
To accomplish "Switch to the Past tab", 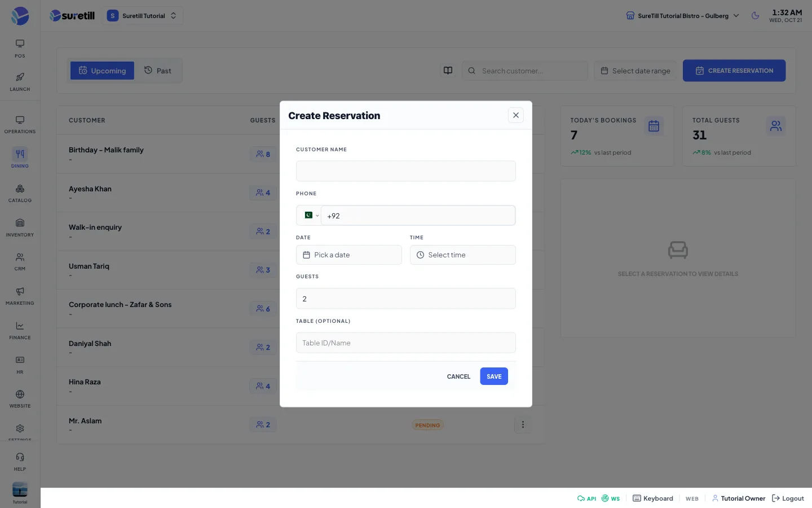I will click(158, 71).
